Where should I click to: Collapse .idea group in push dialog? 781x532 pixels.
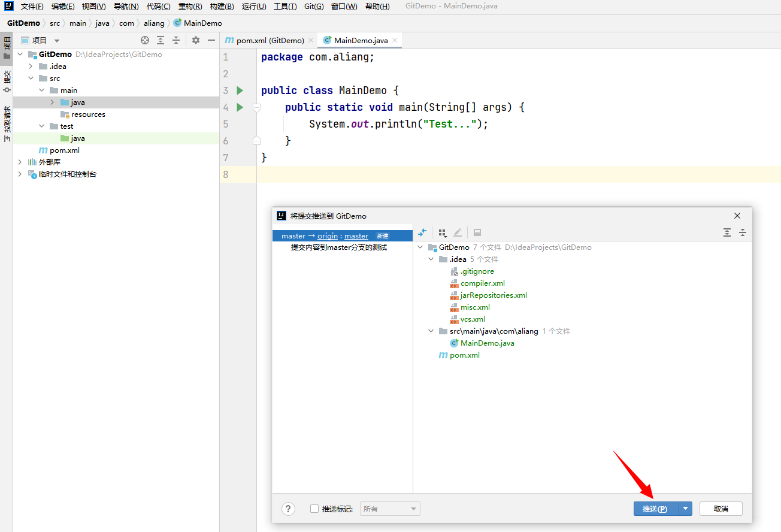[431, 259]
